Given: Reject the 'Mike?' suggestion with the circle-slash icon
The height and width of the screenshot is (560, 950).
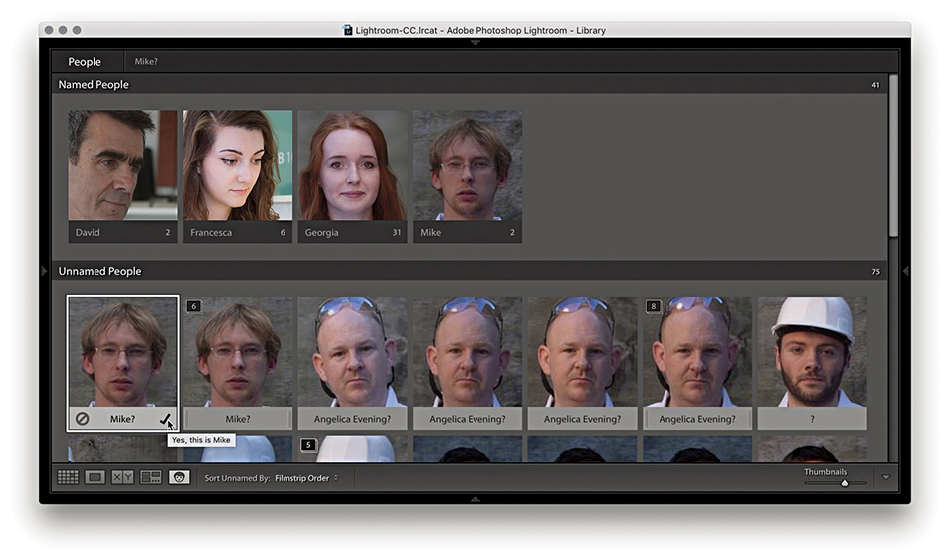Looking at the screenshot, I should click(x=82, y=419).
